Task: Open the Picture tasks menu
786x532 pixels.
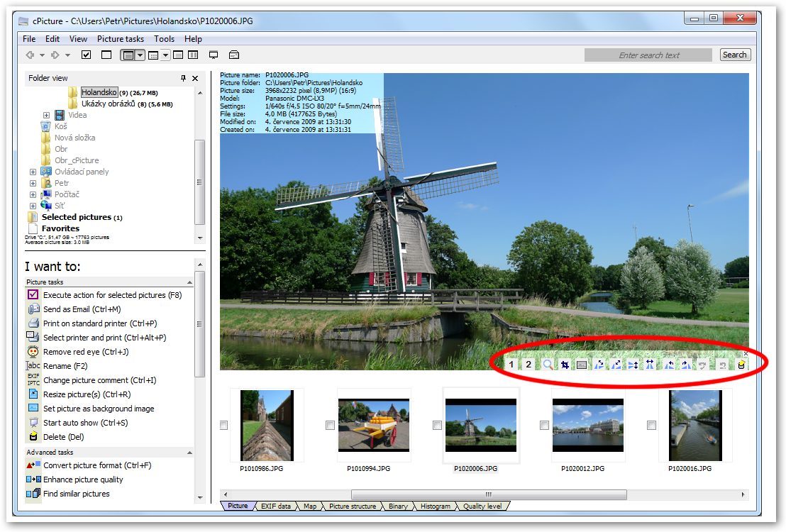Action: 121,39
